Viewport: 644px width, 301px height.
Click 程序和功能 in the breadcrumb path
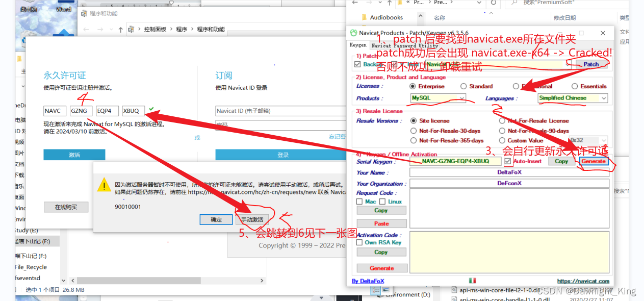point(211,30)
